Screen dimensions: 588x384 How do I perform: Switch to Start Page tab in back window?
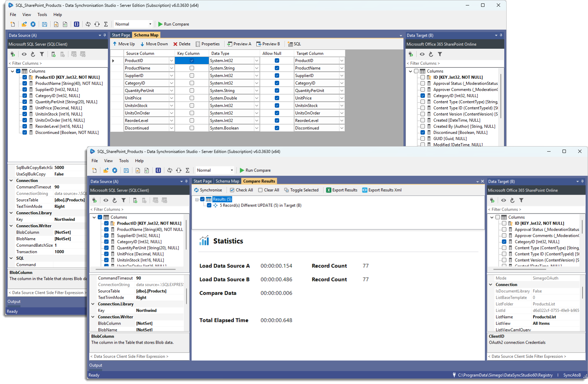click(121, 35)
